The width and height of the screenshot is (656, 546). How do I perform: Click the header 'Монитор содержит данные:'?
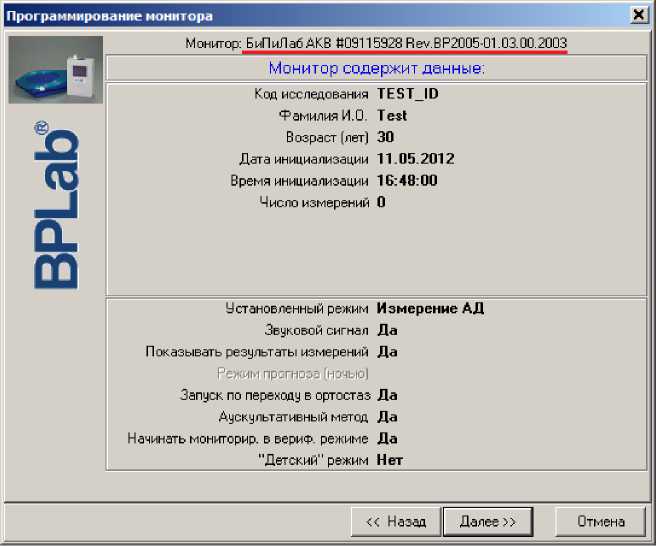(376, 68)
